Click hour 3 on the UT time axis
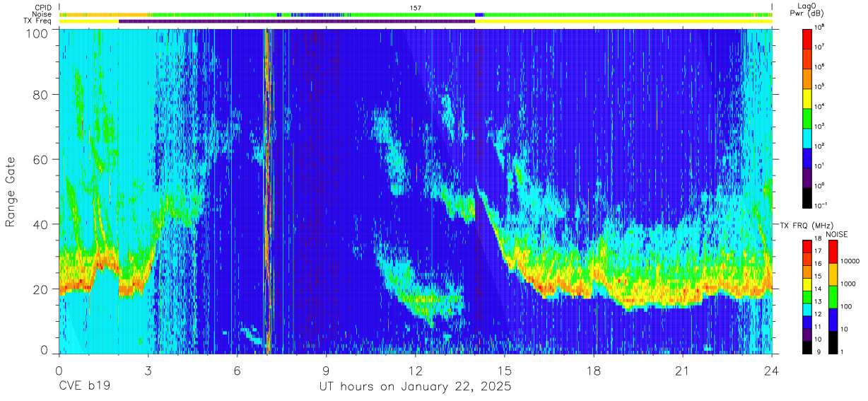Screen dimensions: 868x401 coord(148,371)
